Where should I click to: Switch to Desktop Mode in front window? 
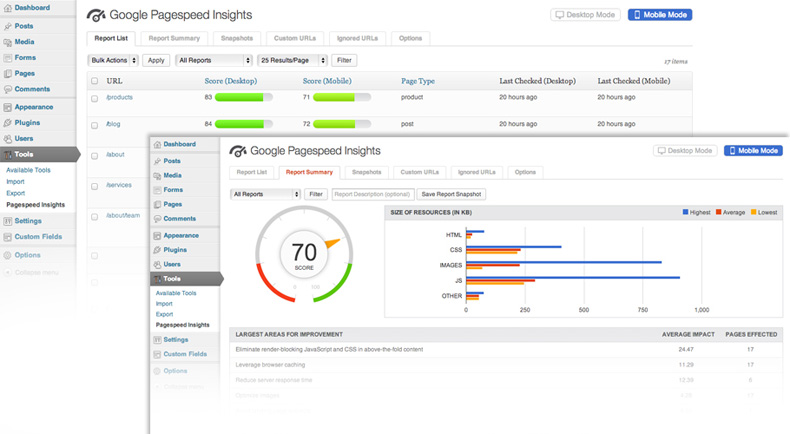coord(685,151)
